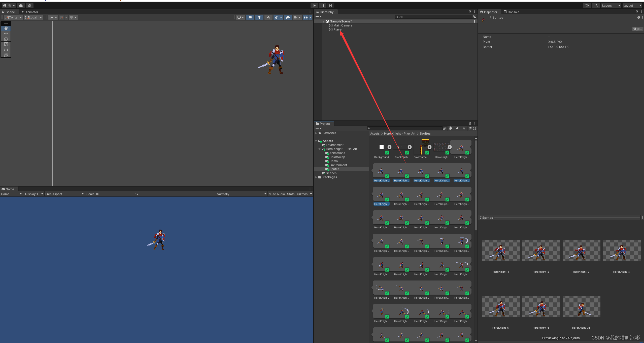Select the Rotate tool
This screenshot has height=343, width=644.
point(6,39)
